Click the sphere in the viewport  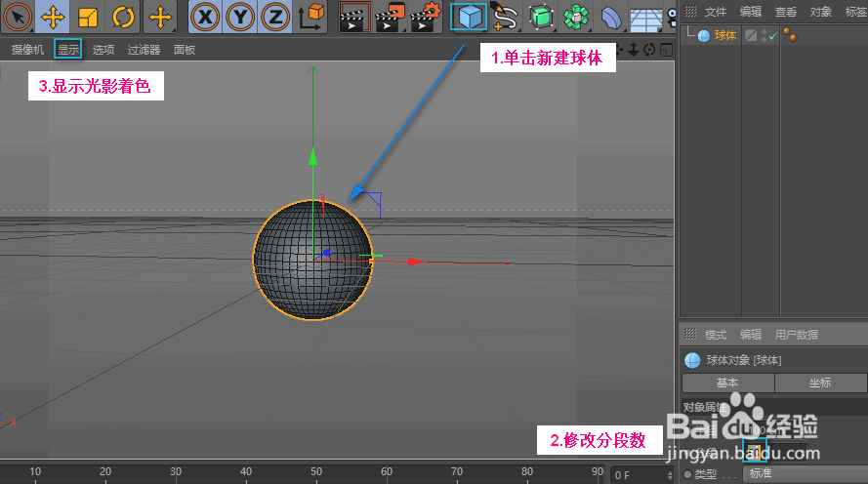point(312,260)
